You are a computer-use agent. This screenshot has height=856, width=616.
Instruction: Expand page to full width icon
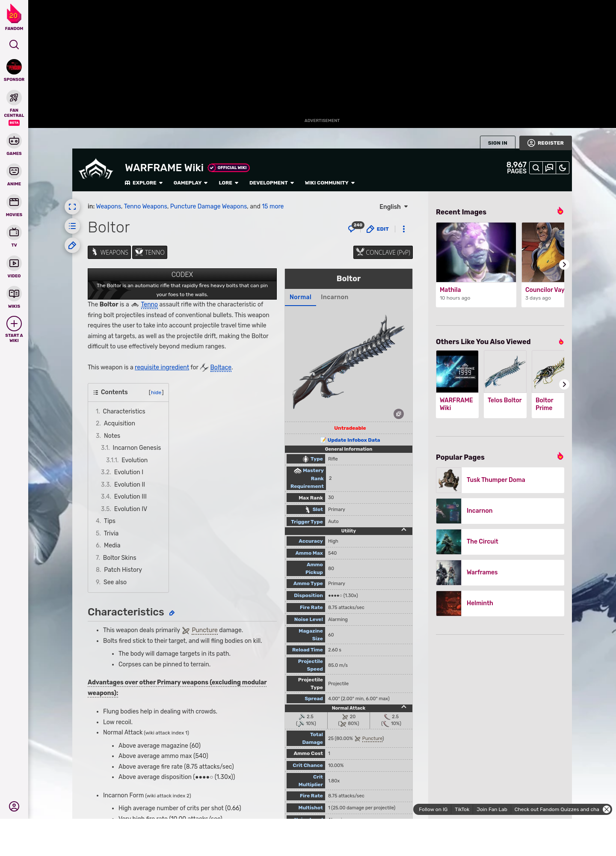72,207
